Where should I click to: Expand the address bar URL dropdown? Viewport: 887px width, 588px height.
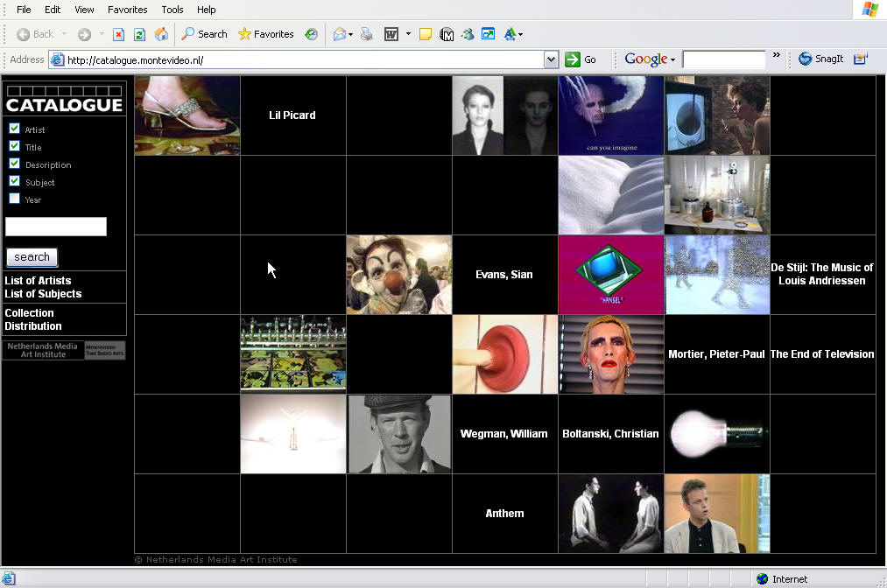tap(551, 59)
